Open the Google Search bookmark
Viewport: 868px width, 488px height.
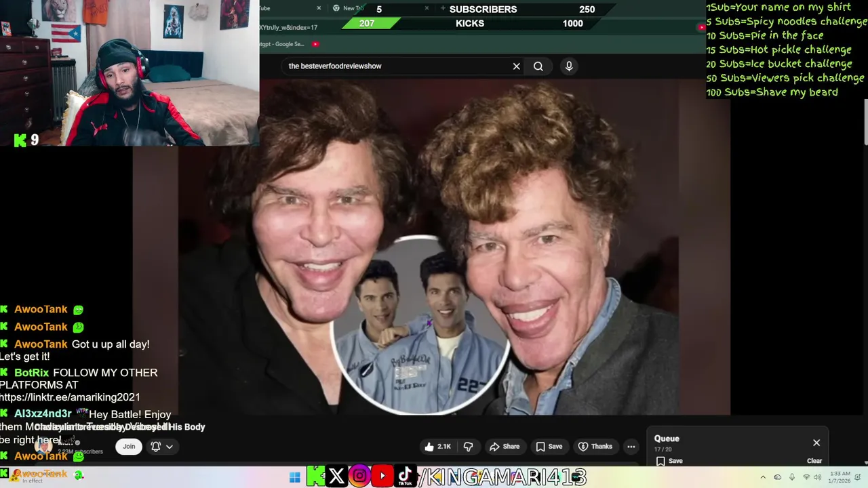pos(282,44)
